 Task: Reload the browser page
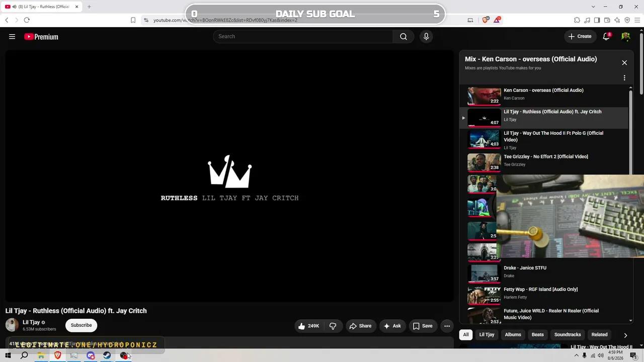[27, 20]
